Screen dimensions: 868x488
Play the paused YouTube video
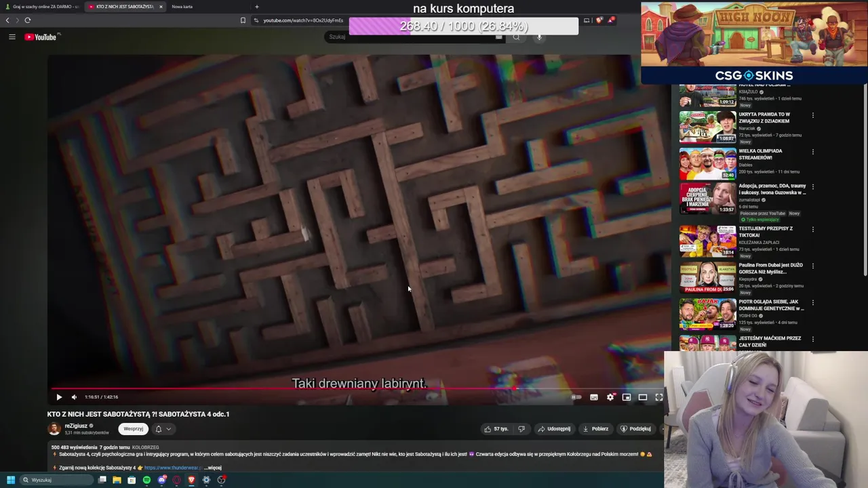59,397
